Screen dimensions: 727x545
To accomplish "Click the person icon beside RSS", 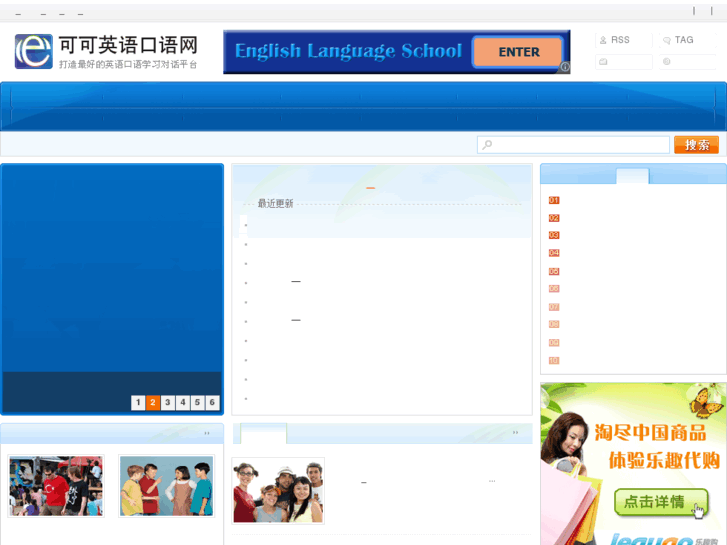I will tap(603, 40).
